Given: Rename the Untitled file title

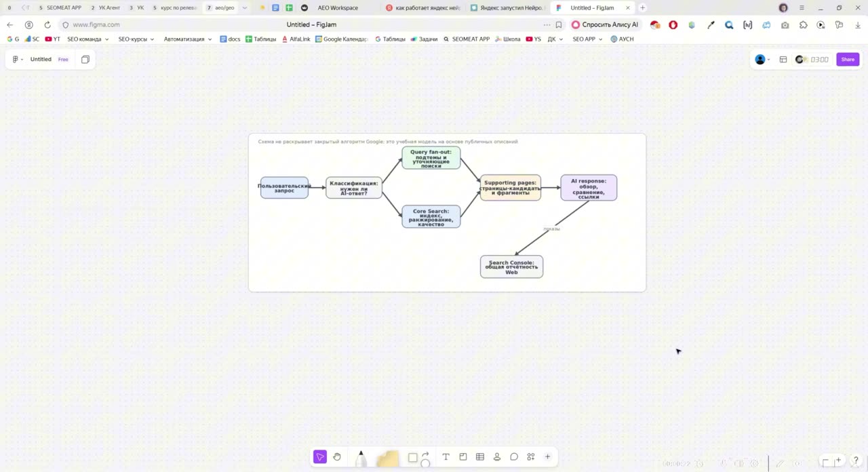Looking at the screenshot, I should coord(41,60).
